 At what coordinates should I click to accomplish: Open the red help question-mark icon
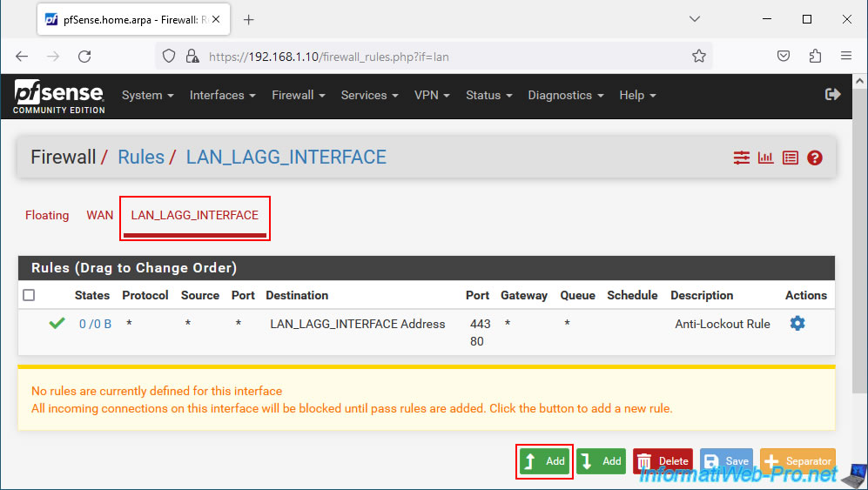(814, 158)
